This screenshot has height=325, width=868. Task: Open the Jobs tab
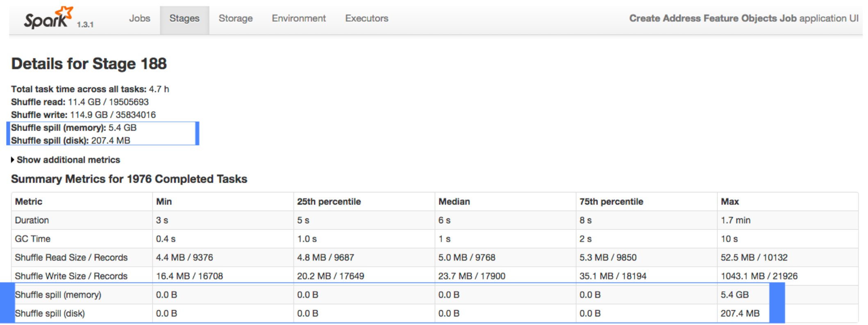point(139,18)
